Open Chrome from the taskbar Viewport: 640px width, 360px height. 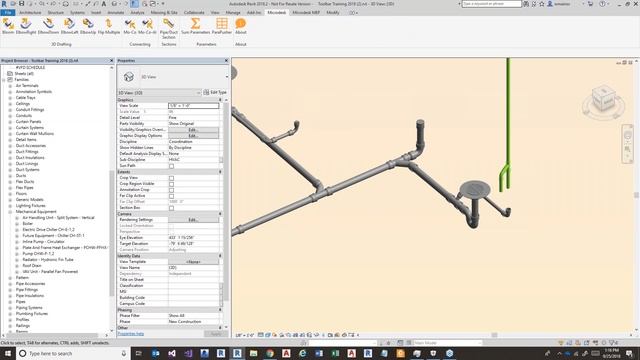(270, 353)
